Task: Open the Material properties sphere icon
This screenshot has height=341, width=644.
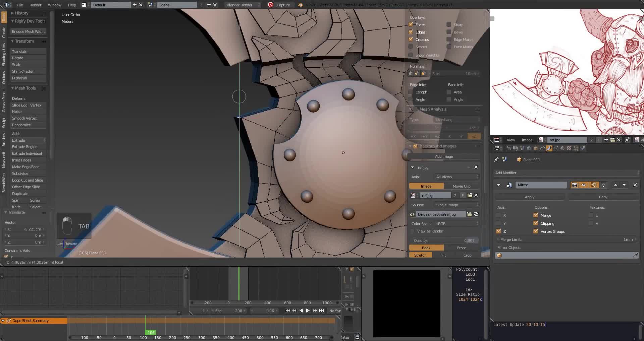Action: click(x=562, y=148)
